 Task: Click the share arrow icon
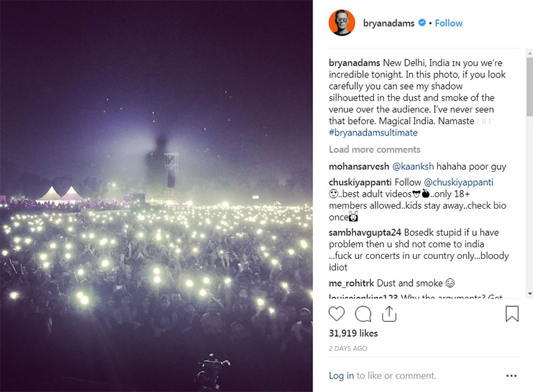pos(389,313)
